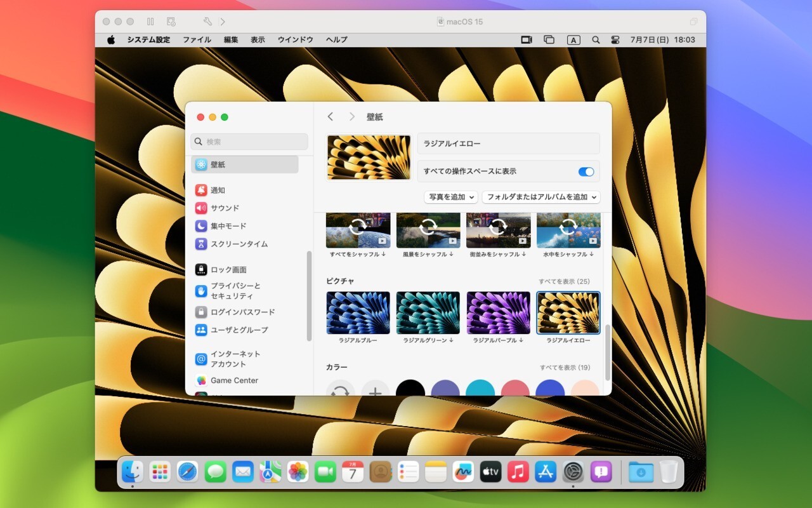Image resolution: width=812 pixels, height=508 pixels.
Task: Click すべてを表示 (25) for ピクチャ
Action: [564, 281]
